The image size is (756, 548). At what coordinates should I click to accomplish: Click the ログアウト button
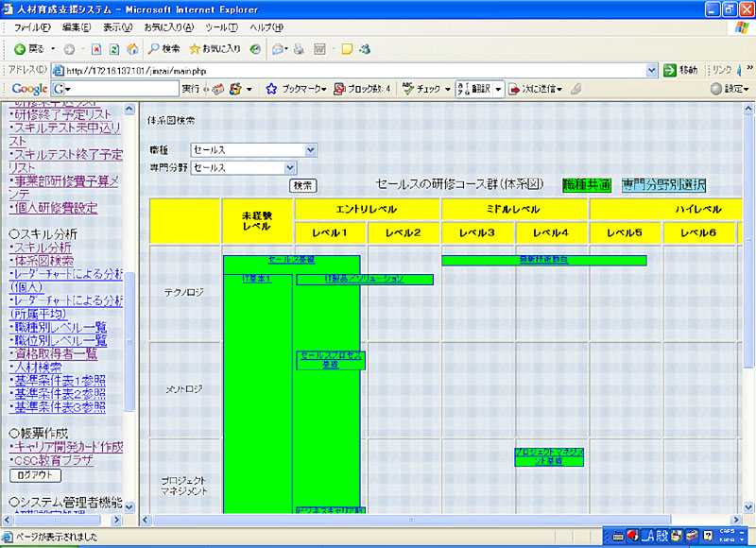tap(35, 475)
